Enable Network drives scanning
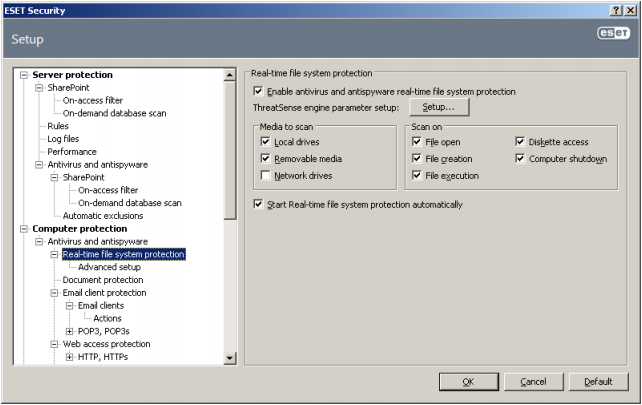The width and height of the screenshot is (642, 405). [x=265, y=175]
